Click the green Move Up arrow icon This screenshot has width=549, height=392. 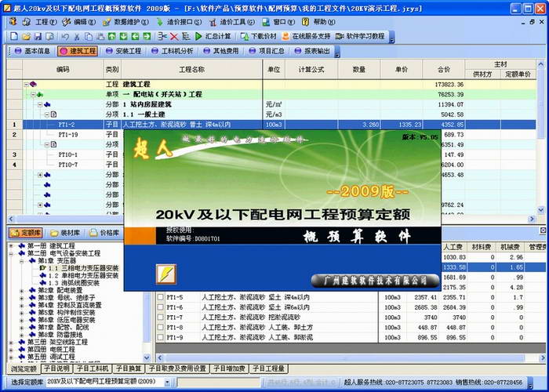(x=111, y=36)
